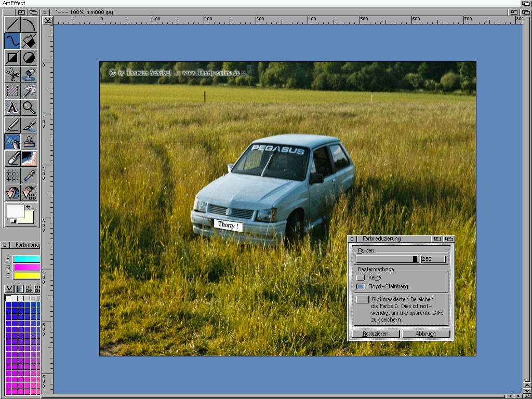The image size is (532, 399).
Task: Pick the magic wand selection tool
Action: pyautogui.click(x=29, y=90)
